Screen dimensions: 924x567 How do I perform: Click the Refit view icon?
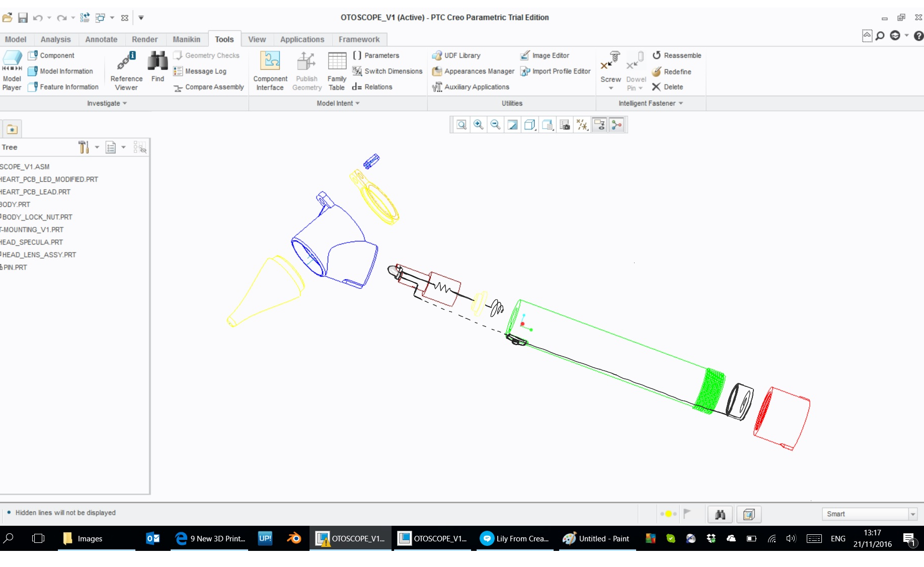(x=461, y=125)
